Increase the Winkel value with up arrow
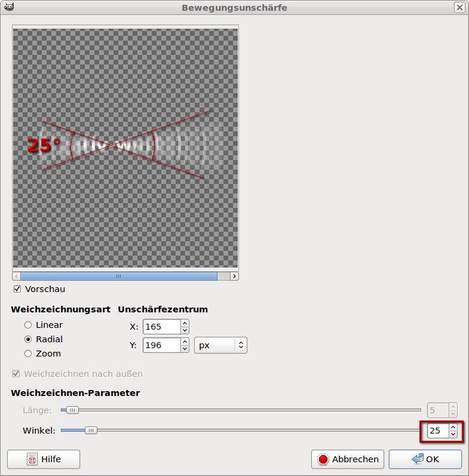 pos(453,427)
